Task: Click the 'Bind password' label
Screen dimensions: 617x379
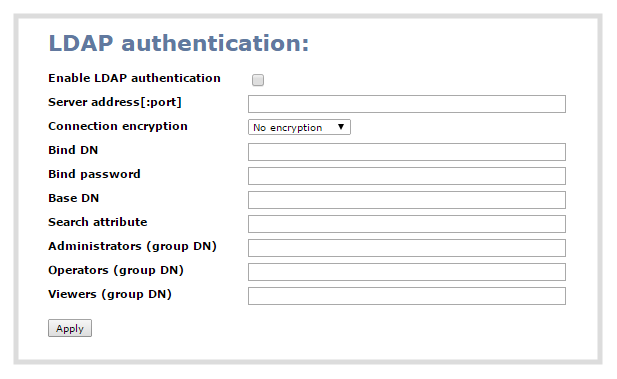Action: (x=94, y=174)
